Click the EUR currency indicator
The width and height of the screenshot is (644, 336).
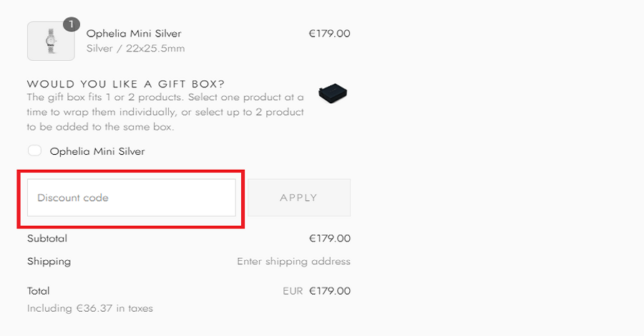pyautogui.click(x=293, y=292)
